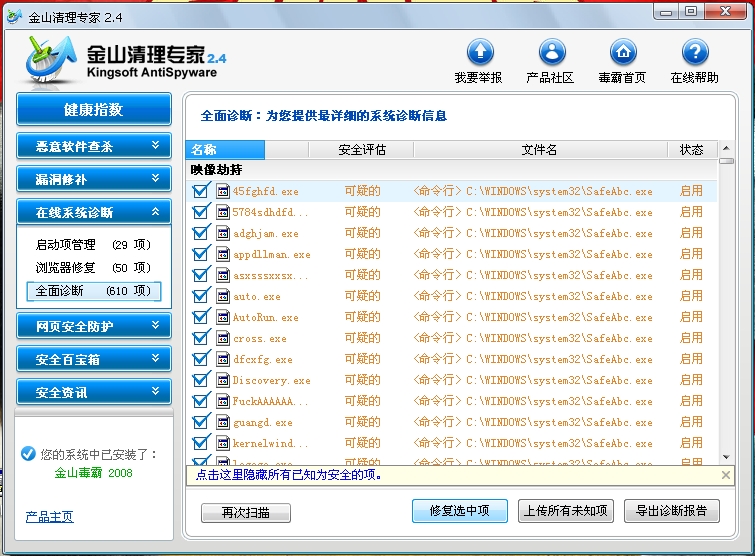Open 在线帮助 help icon
This screenshot has height=556, width=755.
695,52
